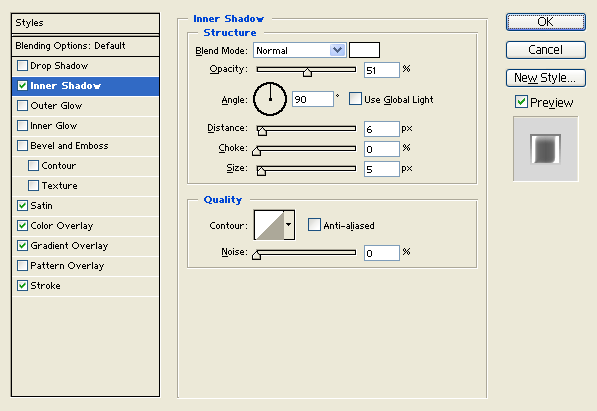
Task: Select the Contour sub-style row
Action: pos(85,166)
